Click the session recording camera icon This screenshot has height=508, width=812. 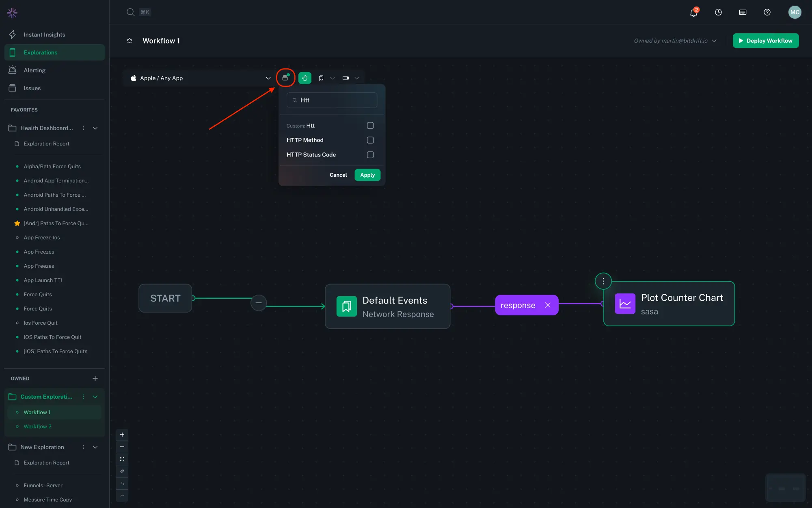click(x=346, y=78)
